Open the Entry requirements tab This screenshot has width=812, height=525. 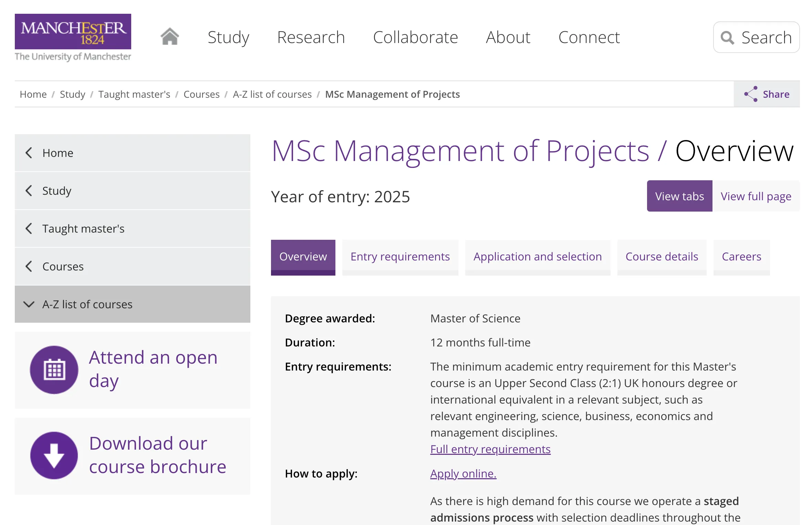(x=400, y=257)
